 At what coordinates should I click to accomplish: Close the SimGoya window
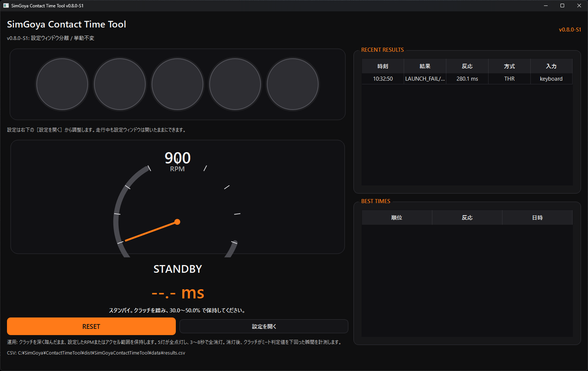pos(579,5)
